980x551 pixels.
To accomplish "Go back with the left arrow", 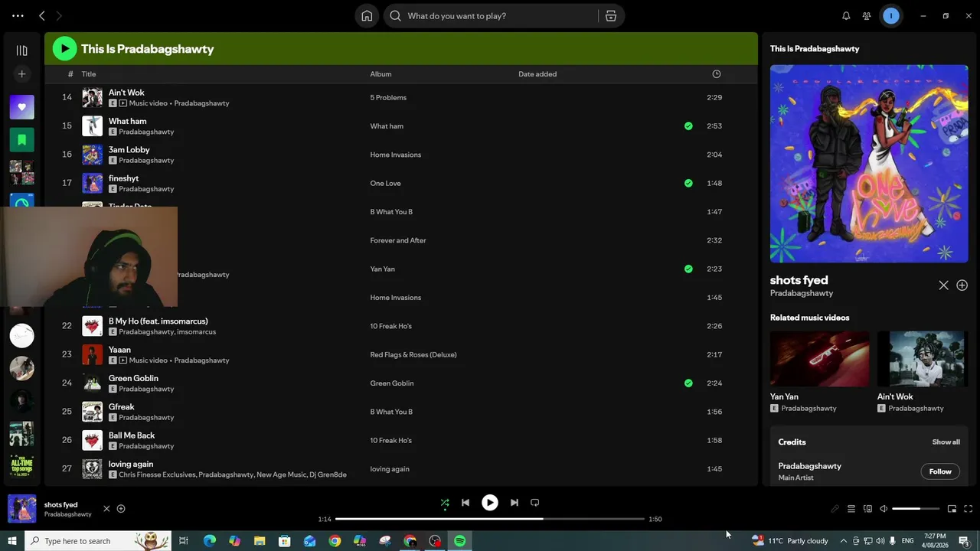I will (42, 16).
